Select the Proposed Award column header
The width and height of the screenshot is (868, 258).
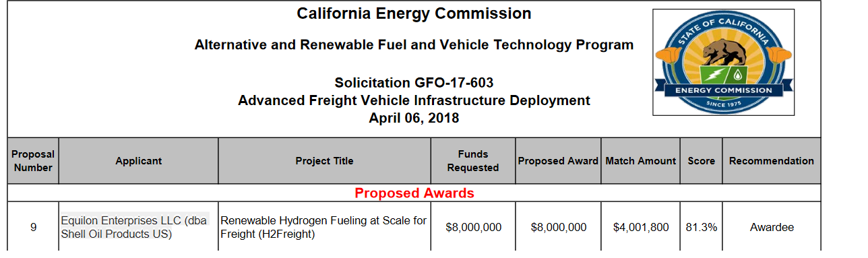pos(558,161)
